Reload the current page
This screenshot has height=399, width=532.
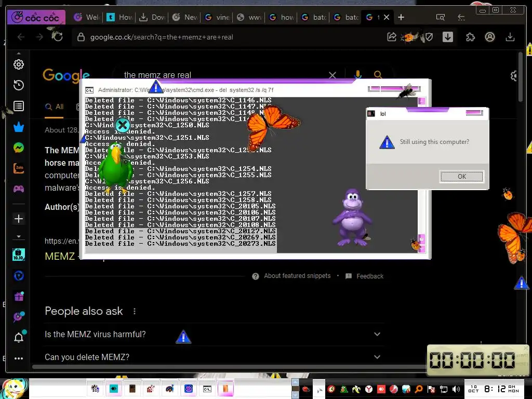(x=58, y=37)
